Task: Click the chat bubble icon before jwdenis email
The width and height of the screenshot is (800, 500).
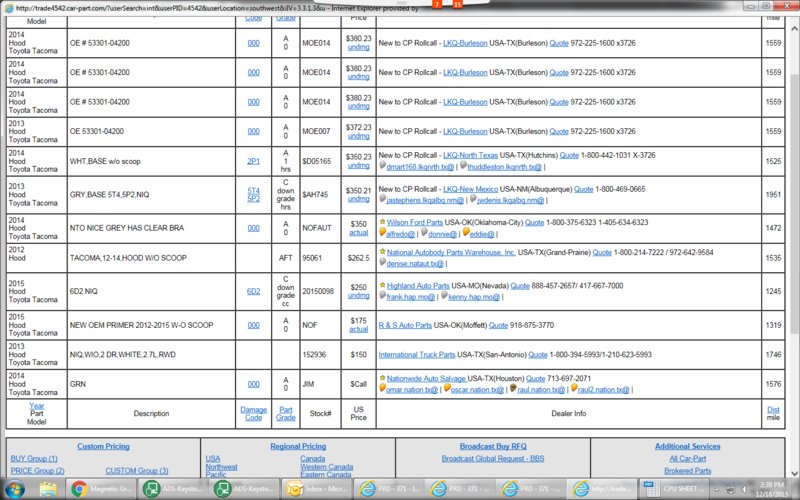Action: [473, 199]
